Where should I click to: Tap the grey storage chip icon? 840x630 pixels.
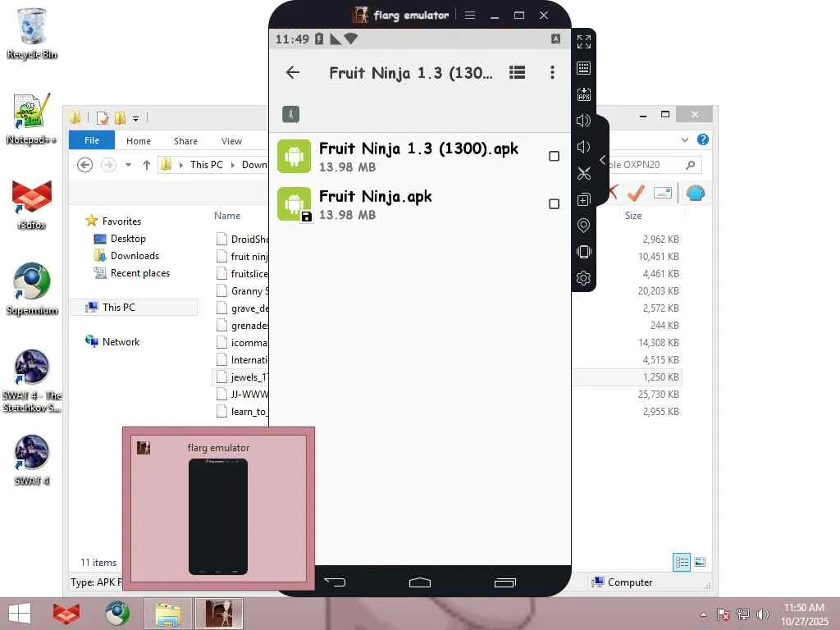290,113
